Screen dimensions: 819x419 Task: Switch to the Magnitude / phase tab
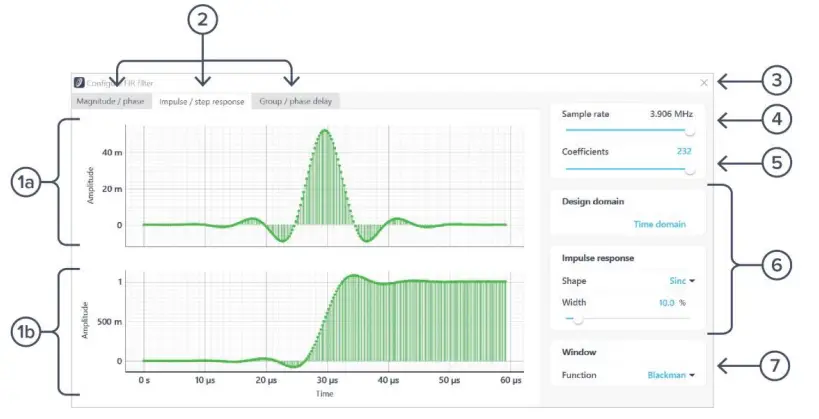[111, 101]
